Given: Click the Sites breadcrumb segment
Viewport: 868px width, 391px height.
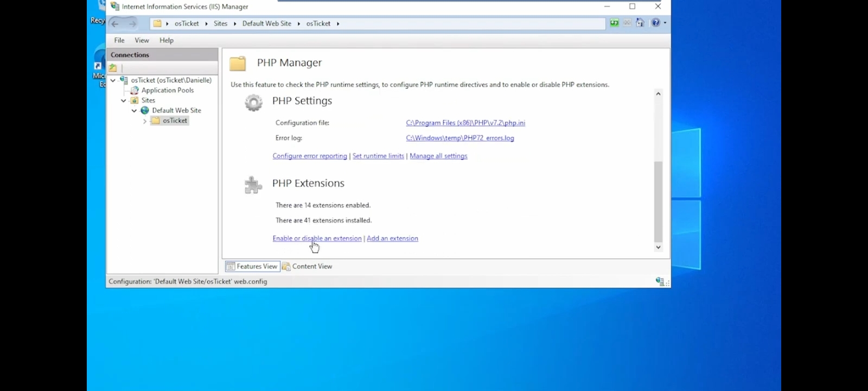Looking at the screenshot, I should [x=220, y=23].
